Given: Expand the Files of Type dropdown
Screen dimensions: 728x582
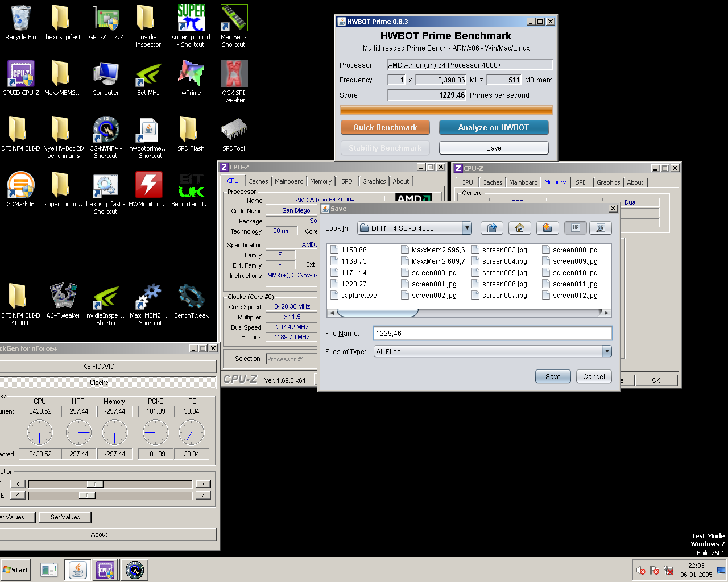Looking at the screenshot, I should click(x=607, y=351).
